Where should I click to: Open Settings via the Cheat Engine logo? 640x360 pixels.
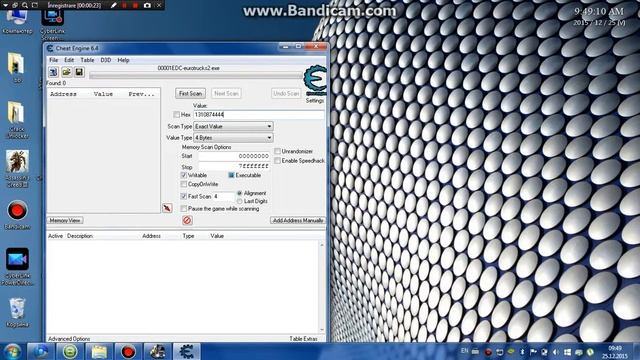315,81
